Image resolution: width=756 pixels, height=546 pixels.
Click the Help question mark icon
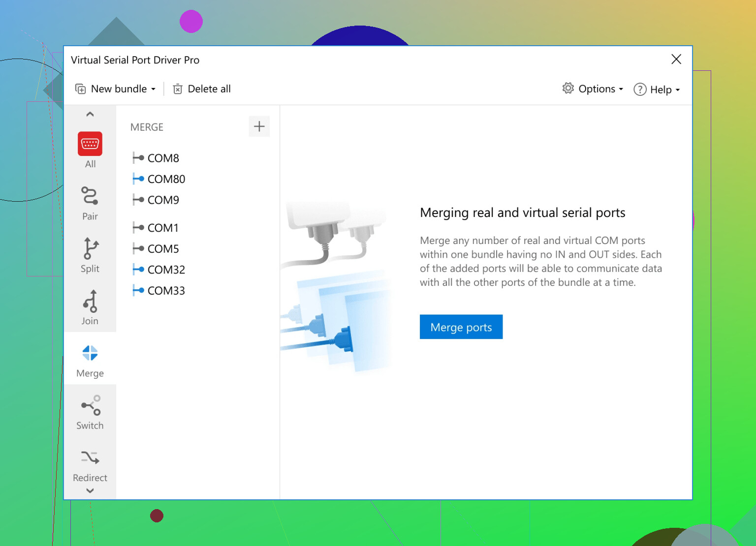point(640,90)
